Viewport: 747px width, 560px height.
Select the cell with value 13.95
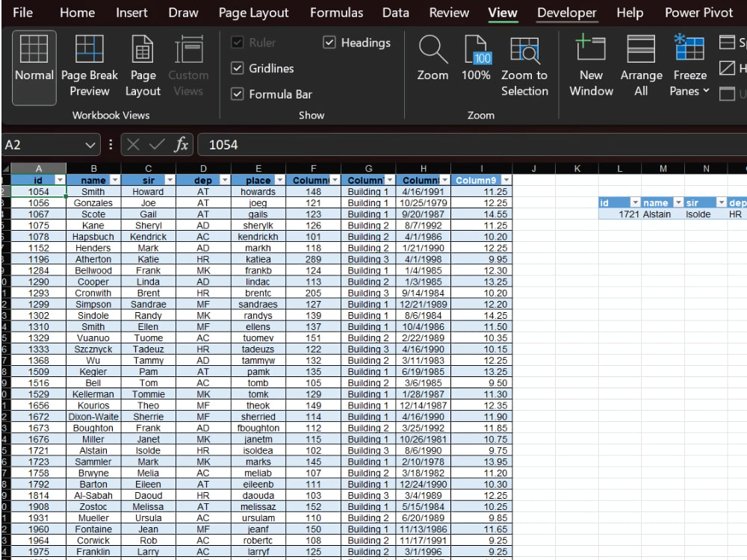(482, 462)
